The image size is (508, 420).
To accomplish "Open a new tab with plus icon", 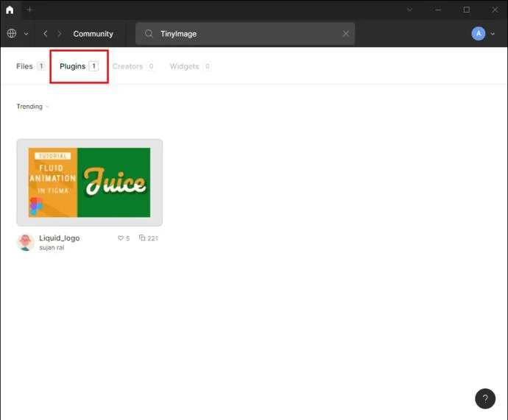I will (x=29, y=10).
